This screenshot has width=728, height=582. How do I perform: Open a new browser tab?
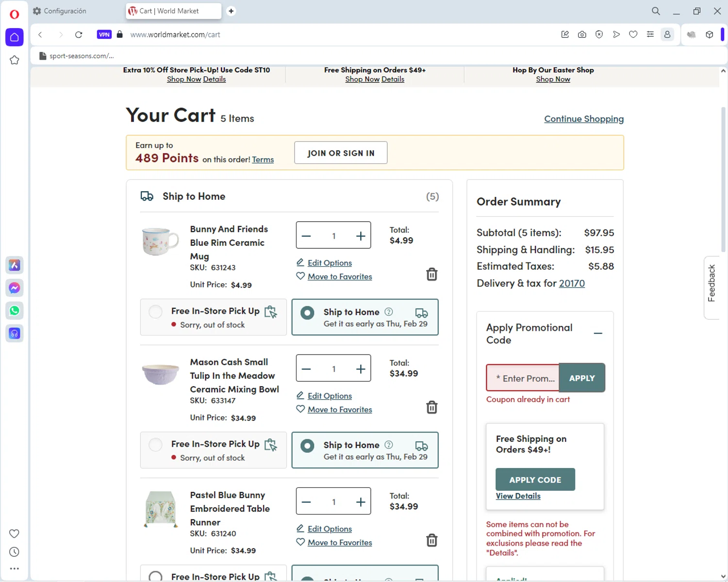(231, 11)
